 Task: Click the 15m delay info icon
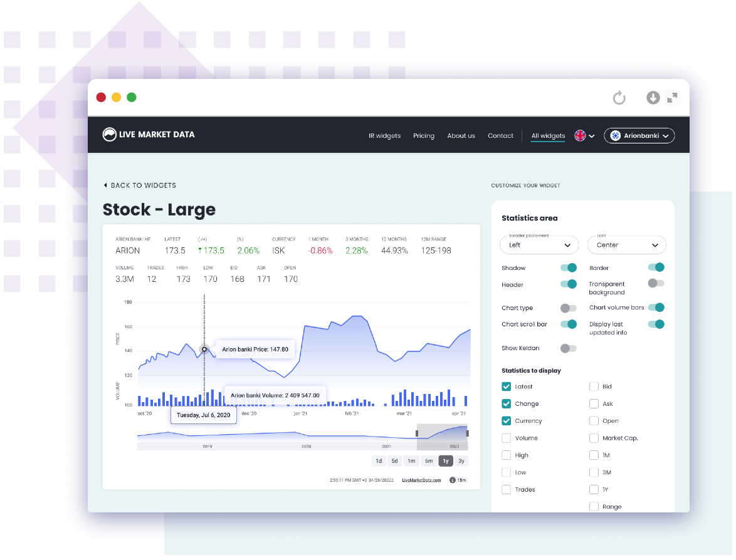pyautogui.click(x=453, y=479)
